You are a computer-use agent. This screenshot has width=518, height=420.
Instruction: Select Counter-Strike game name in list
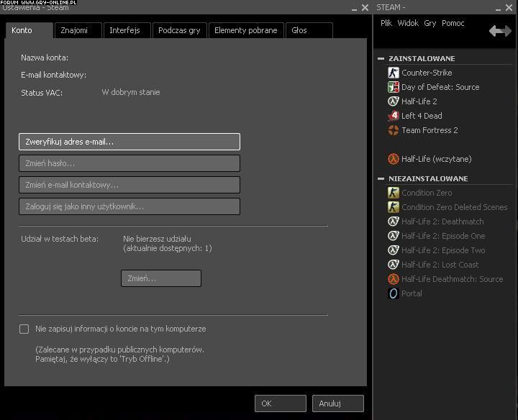click(427, 73)
